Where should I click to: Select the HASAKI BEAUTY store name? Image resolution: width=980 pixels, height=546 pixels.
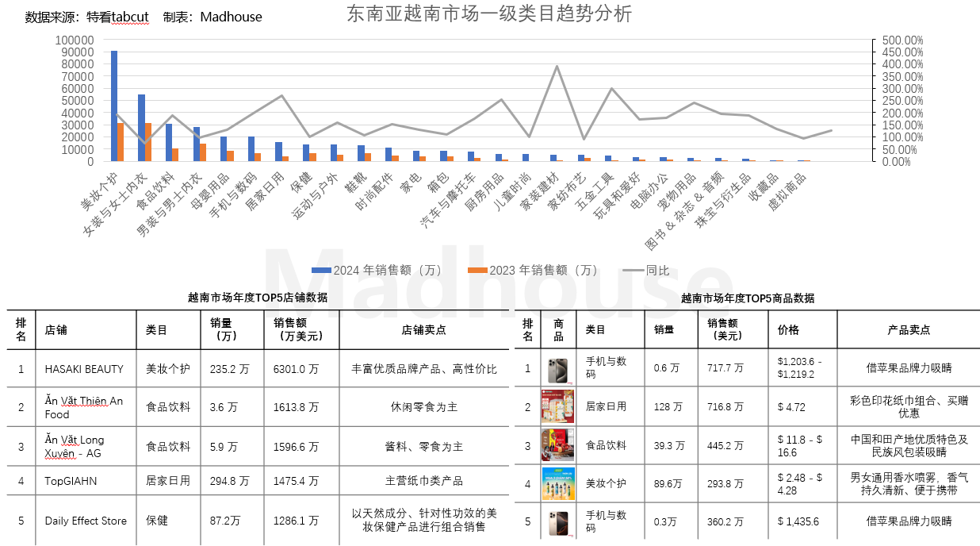pos(84,368)
